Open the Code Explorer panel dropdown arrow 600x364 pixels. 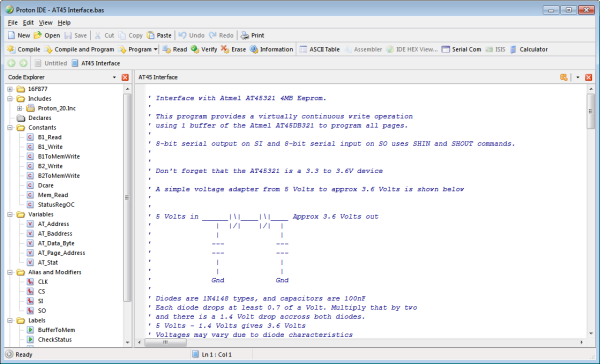[x=114, y=77]
